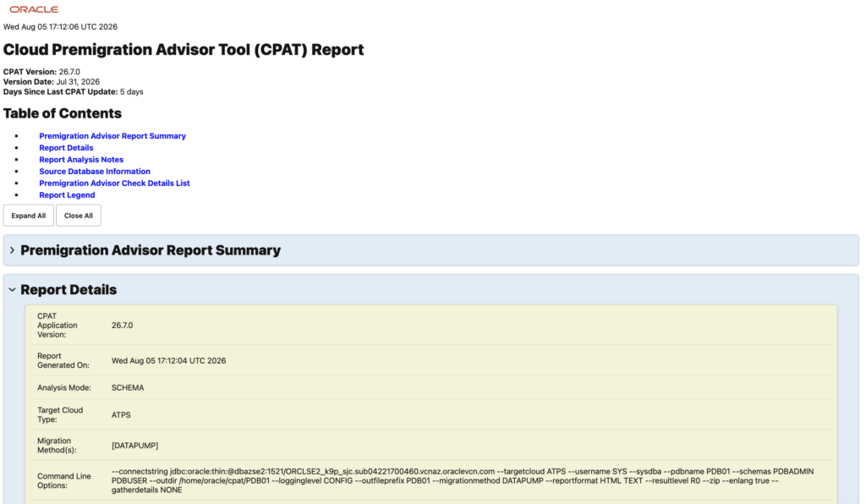The width and height of the screenshot is (866, 504).
Task: Click the 'CPAT Version: 26.7.0' line
Action: pos(41,72)
